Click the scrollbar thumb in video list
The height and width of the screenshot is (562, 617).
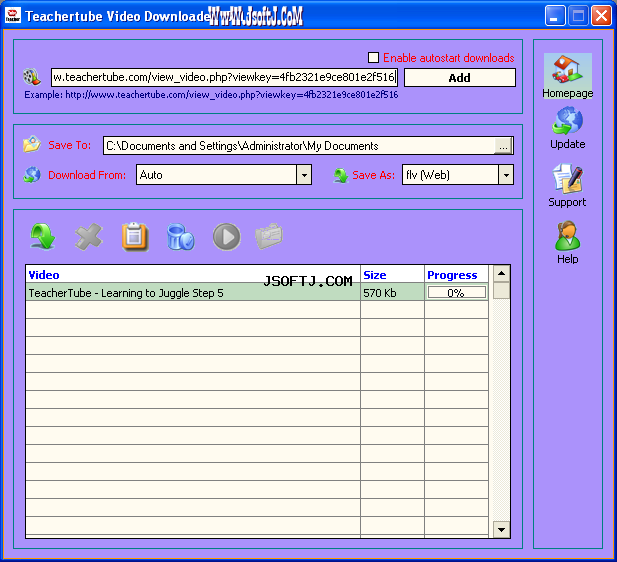tap(501, 290)
